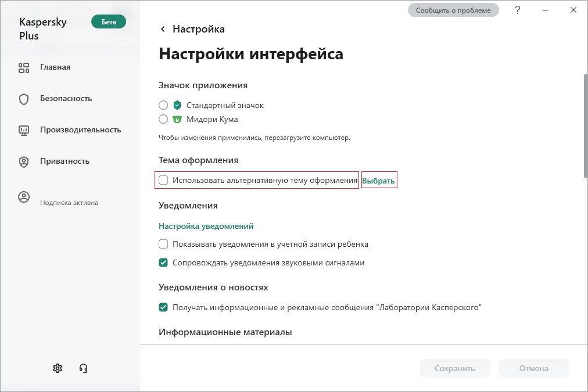Open the Настройка уведомлений link
Screen dimensions: 588x392
(x=206, y=226)
